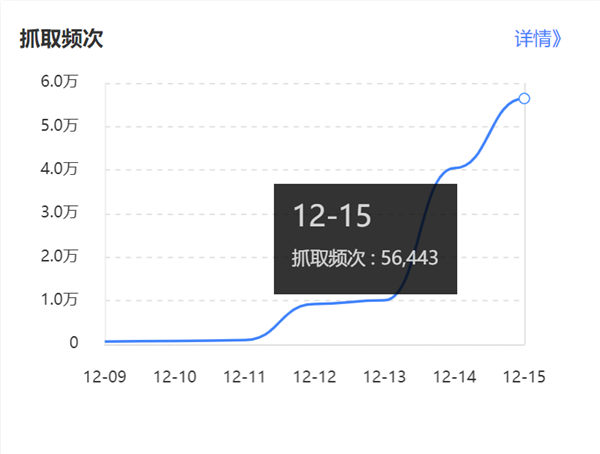
Task: Select the 12-14 x-axis date label
Action: [x=455, y=377]
